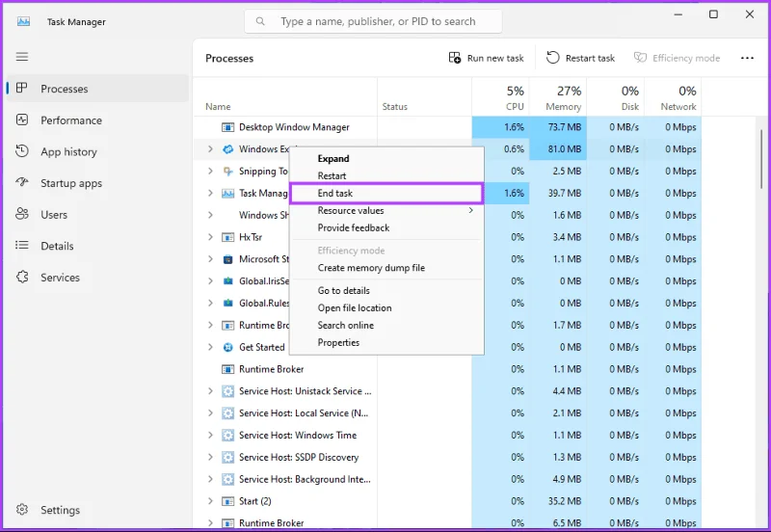
Task: Open the three-dots more options menu
Action: pyautogui.click(x=747, y=58)
